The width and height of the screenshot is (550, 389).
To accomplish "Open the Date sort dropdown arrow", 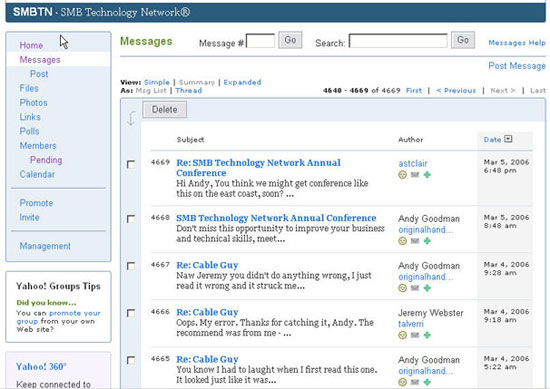I will [508, 139].
